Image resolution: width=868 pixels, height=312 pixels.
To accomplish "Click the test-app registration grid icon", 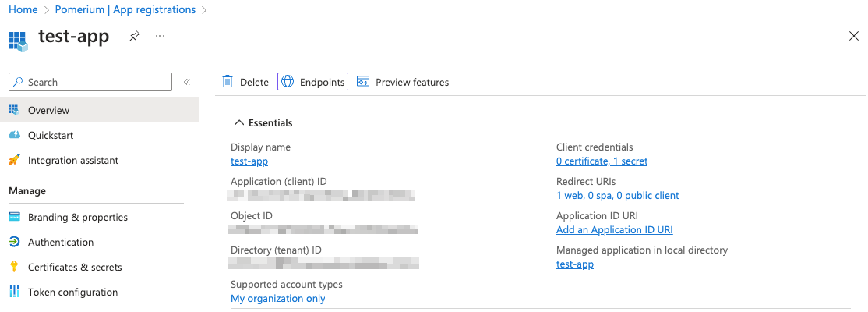I will 18,41.
